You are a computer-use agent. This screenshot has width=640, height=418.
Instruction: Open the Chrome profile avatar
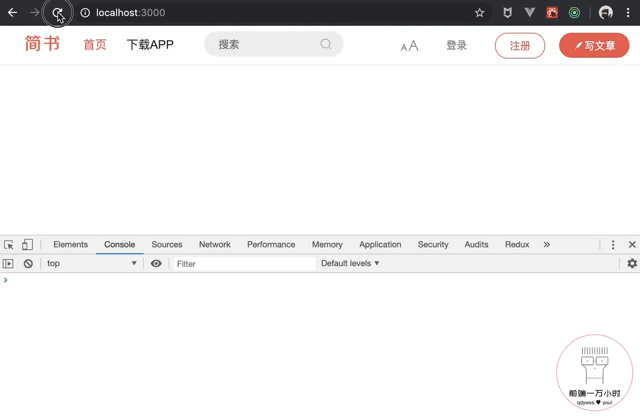coord(606,13)
